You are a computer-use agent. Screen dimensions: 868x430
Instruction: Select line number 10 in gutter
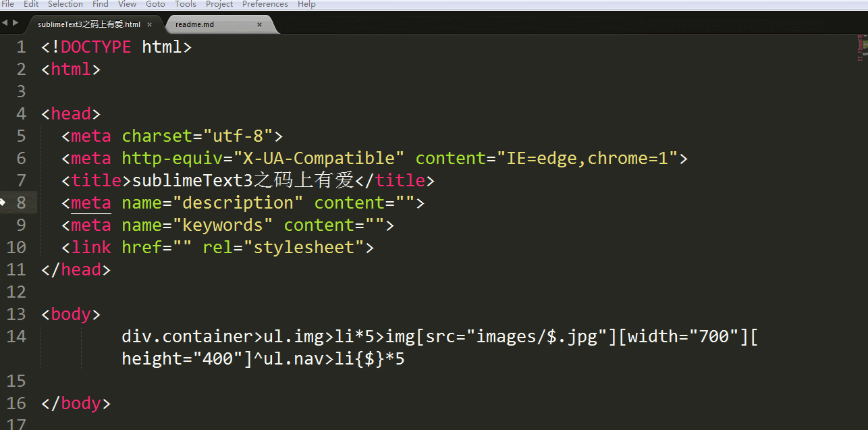click(x=16, y=247)
